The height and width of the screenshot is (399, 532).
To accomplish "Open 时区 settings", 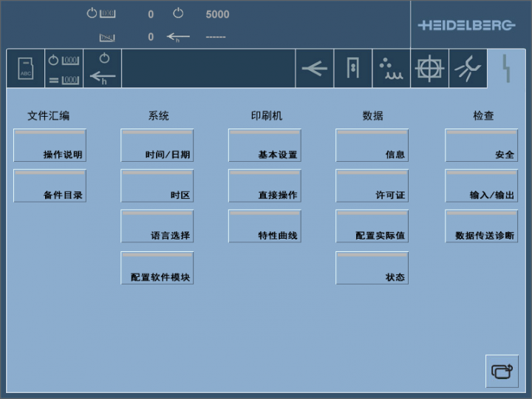I will [157, 185].
